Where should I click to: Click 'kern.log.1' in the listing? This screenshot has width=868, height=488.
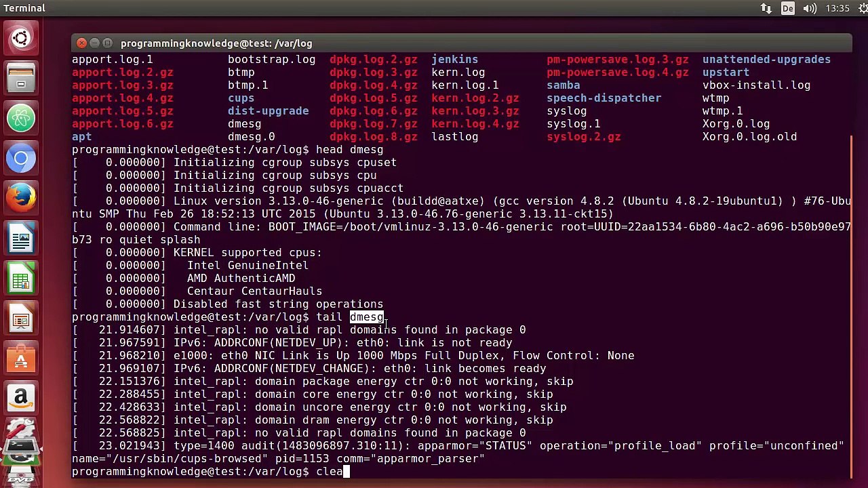pos(465,85)
